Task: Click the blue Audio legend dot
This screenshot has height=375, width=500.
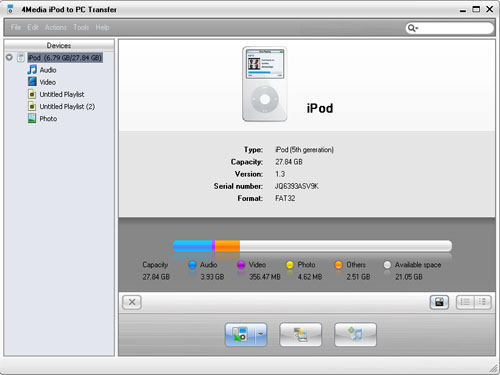Action: pyautogui.click(x=192, y=265)
